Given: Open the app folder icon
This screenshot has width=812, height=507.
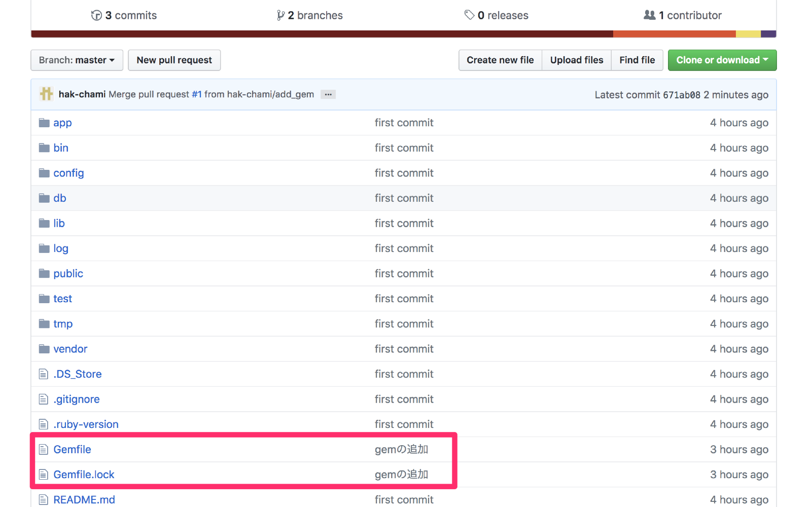Looking at the screenshot, I should 44,123.
